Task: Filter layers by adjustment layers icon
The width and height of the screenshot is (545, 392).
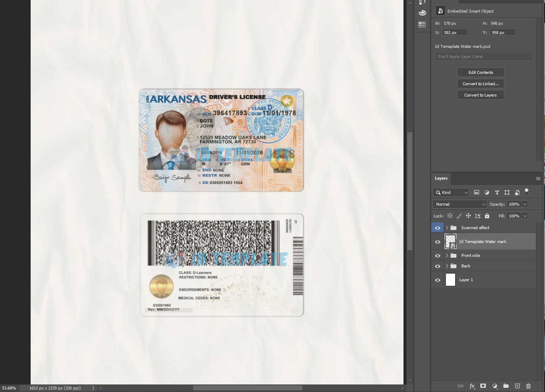Action: pos(487,192)
